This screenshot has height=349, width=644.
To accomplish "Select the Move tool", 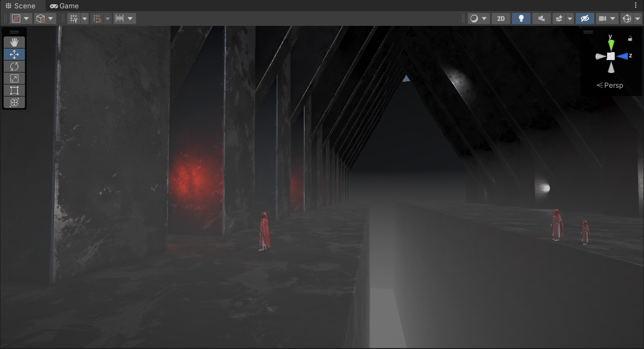I will [x=14, y=54].
